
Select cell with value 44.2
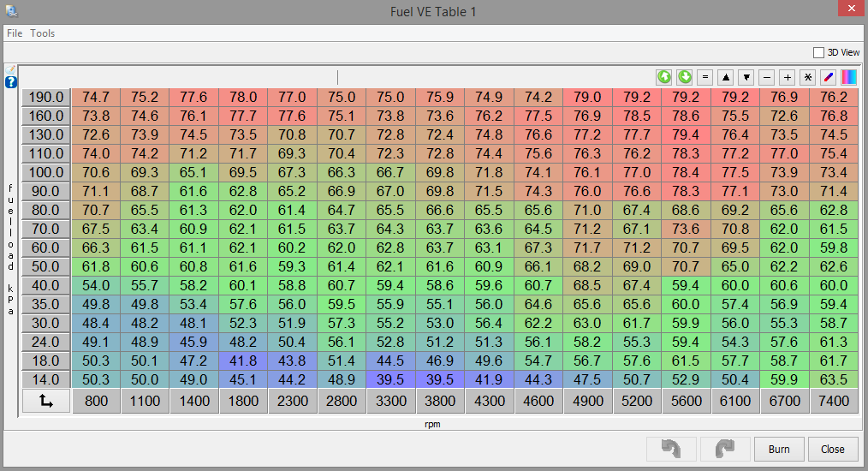point(292,379)
